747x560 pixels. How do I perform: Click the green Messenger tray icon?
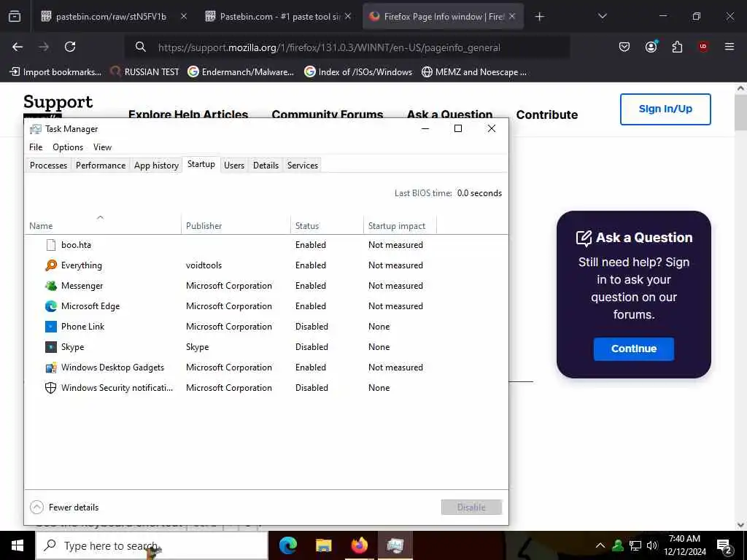(618, 545)
